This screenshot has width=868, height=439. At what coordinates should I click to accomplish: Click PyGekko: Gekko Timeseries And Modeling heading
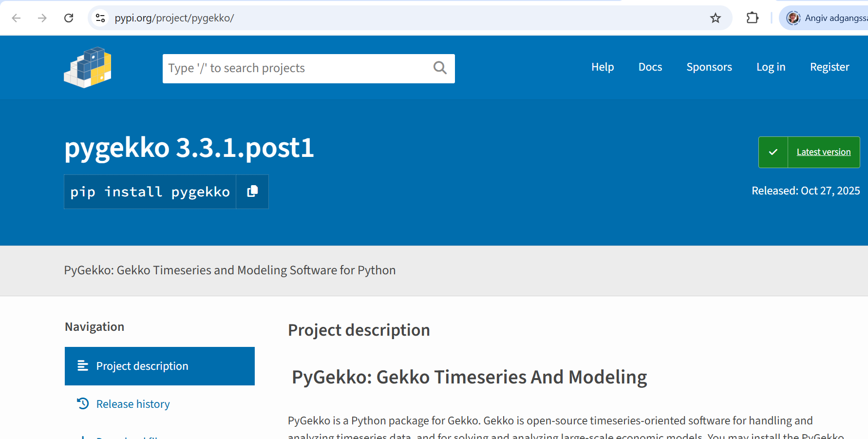[469, 377]
